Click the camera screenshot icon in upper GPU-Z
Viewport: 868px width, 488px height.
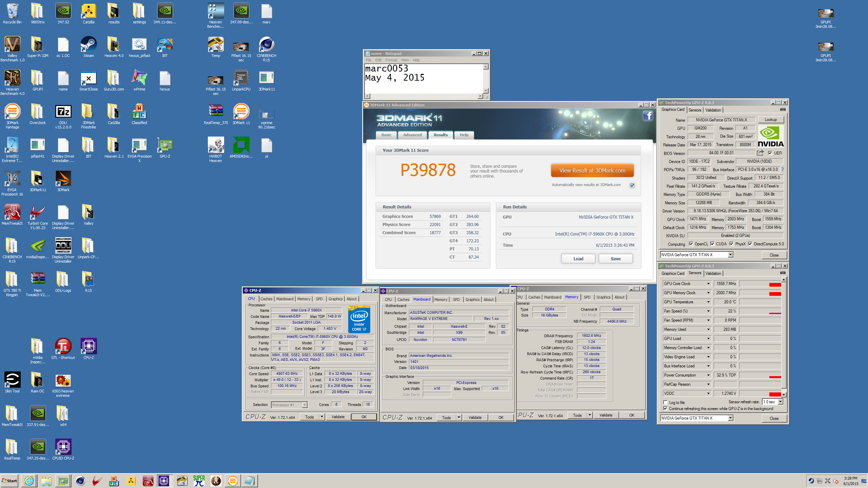tap(783, 109)
